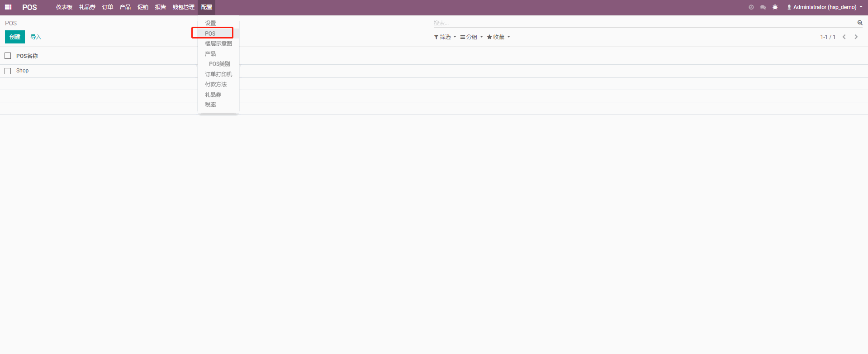Click the Administrator user avatar icon

[789, 7]
